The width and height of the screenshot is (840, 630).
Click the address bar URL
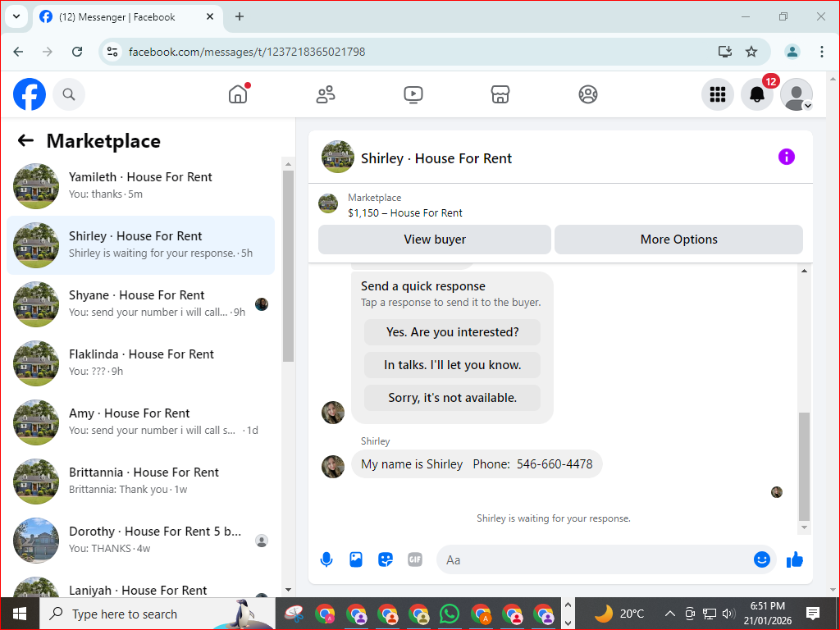point(247,52)
